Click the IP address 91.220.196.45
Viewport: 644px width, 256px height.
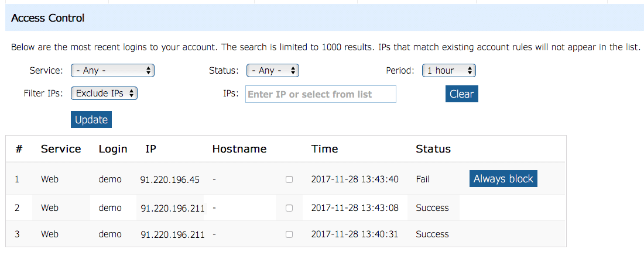(170, 179)
